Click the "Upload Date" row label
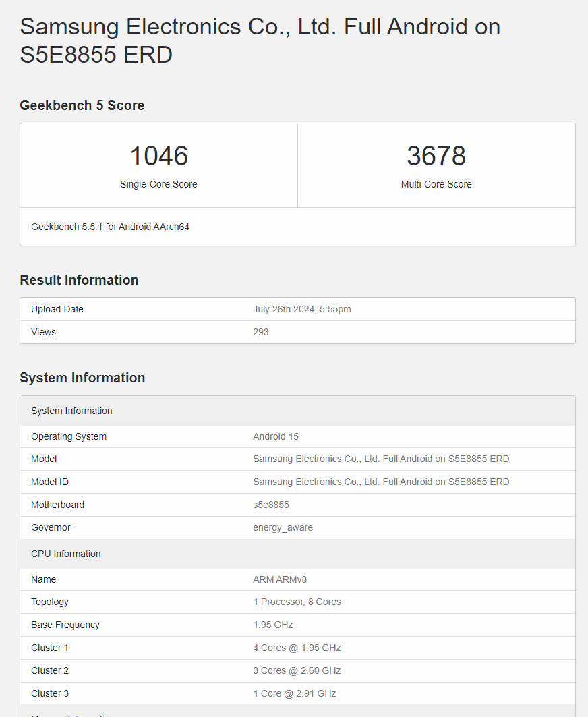The height and width of the screenshot is (717, 588). [57, 309]
